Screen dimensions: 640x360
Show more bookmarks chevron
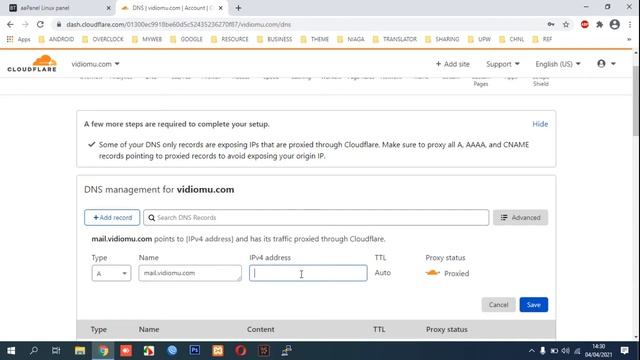pyautogui.click(x=629, y=39)
